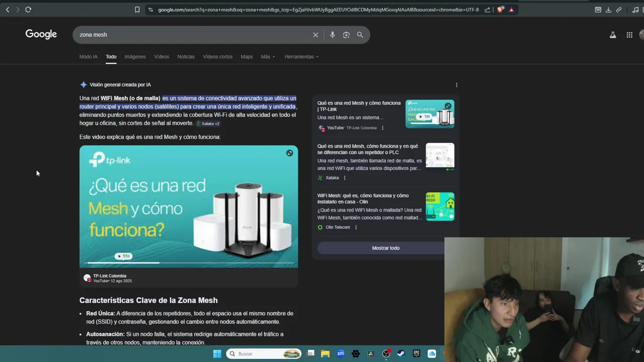Open Search Labs flask icon

click(x=613, y=35)
